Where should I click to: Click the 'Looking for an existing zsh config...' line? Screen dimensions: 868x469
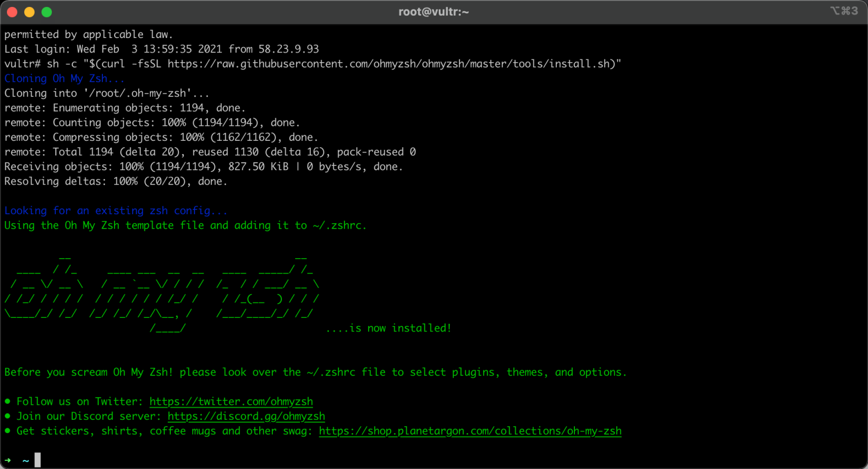click(116, 210)
